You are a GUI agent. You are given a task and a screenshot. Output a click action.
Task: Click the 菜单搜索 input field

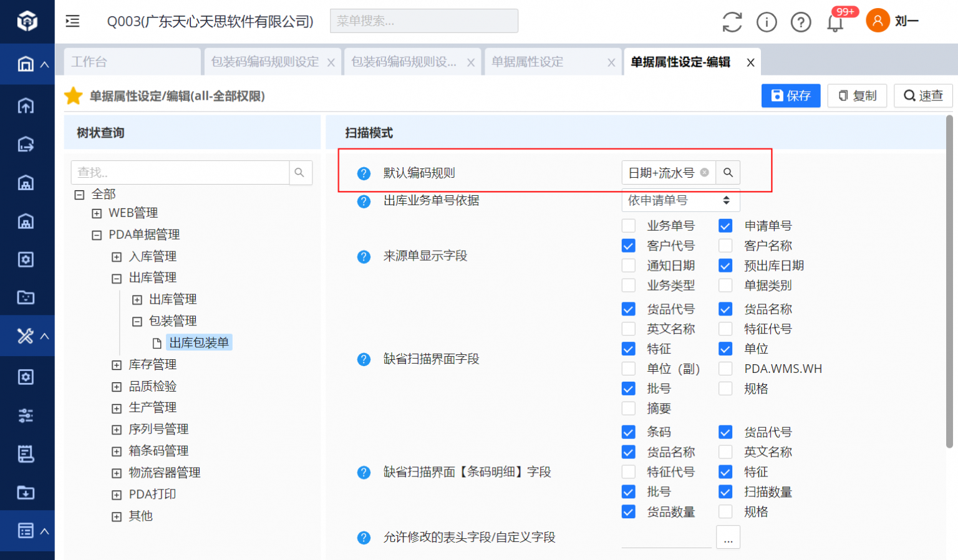coord(424,21)
